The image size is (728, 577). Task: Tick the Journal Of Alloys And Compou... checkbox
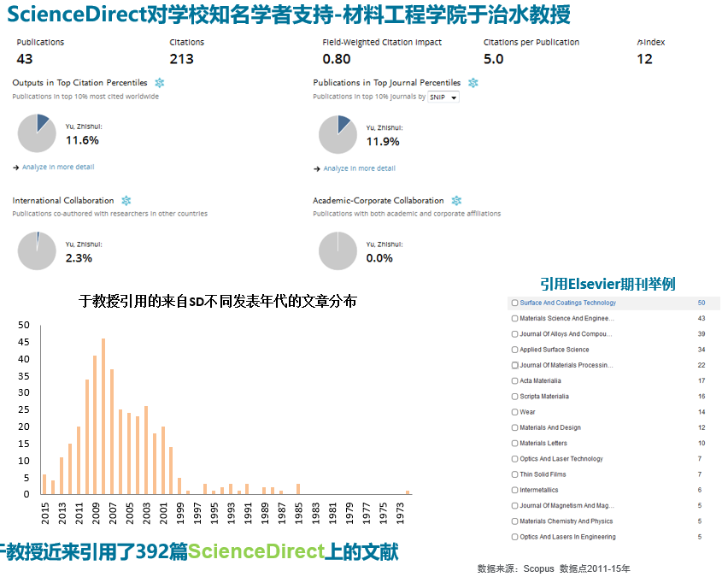click(514, 334)
